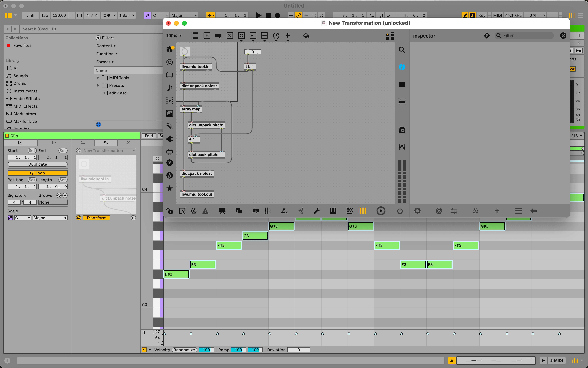Click the snowflake freeze icon in inspector toolbar
Image resolution: width=588 pixels, height=368 pixels.
pos(475,211)
